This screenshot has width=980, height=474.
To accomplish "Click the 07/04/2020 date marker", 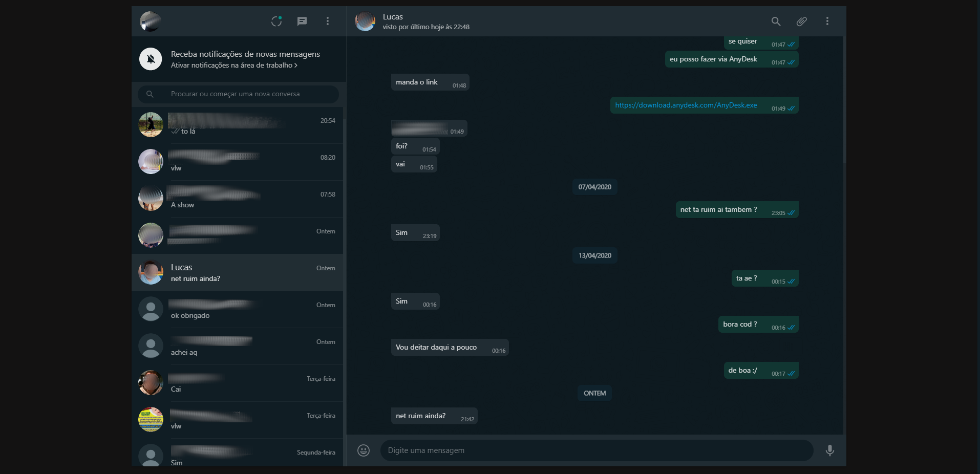I will [x=594, y=187].
